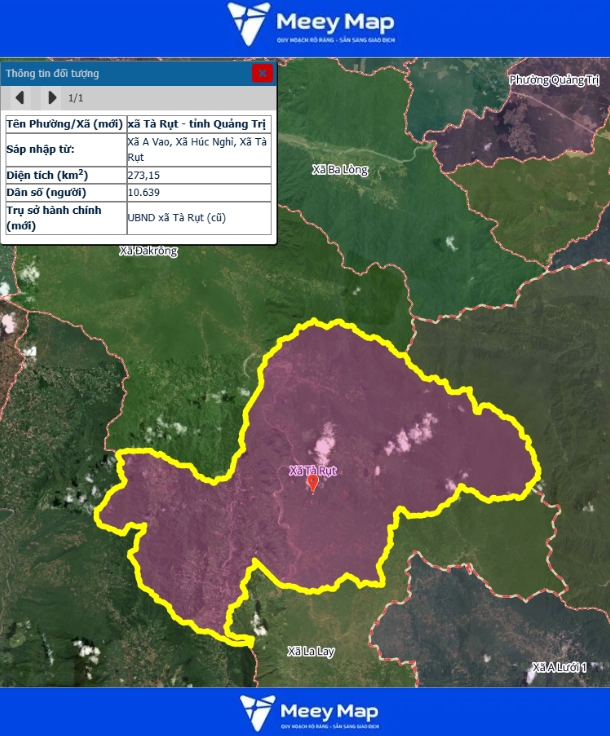Click the Xã La Lay map label

pos(311,652)
